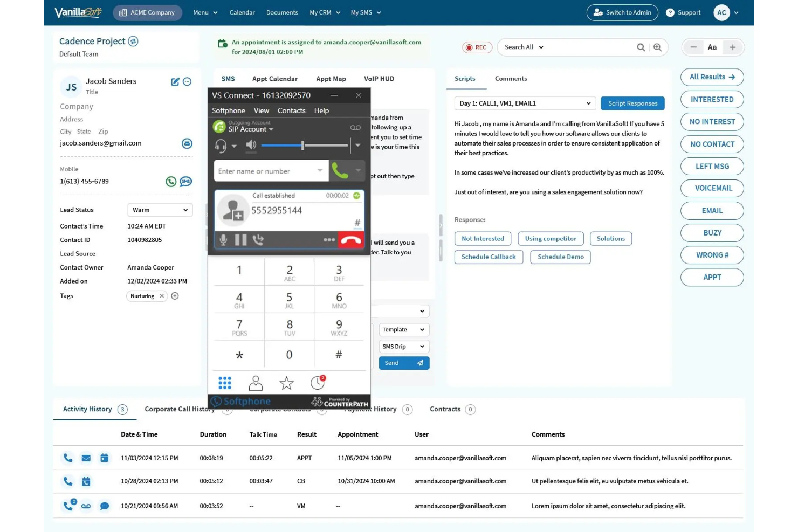The image size is (798, 532).
Task: Call the mobile number 1(613) 455-6789
Action: pos(171,182)
